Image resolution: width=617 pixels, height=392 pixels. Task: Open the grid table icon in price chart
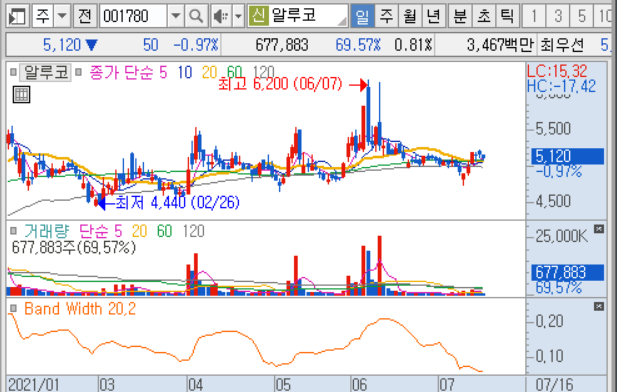pyautogui.click(x=21, y=94)
